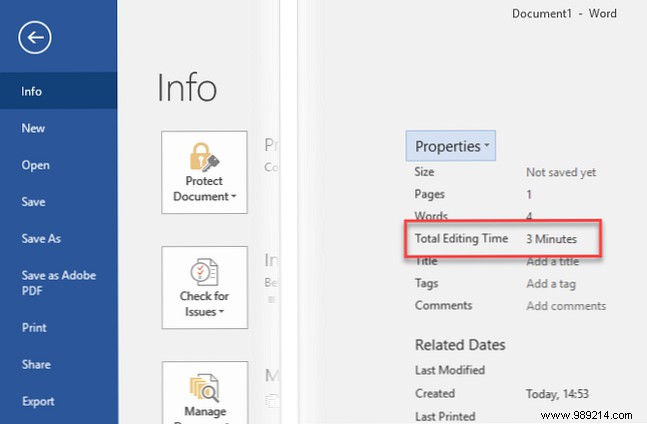Open the Protect Document dropdown button
Screen dimensions: 647x424
point(204,172)
